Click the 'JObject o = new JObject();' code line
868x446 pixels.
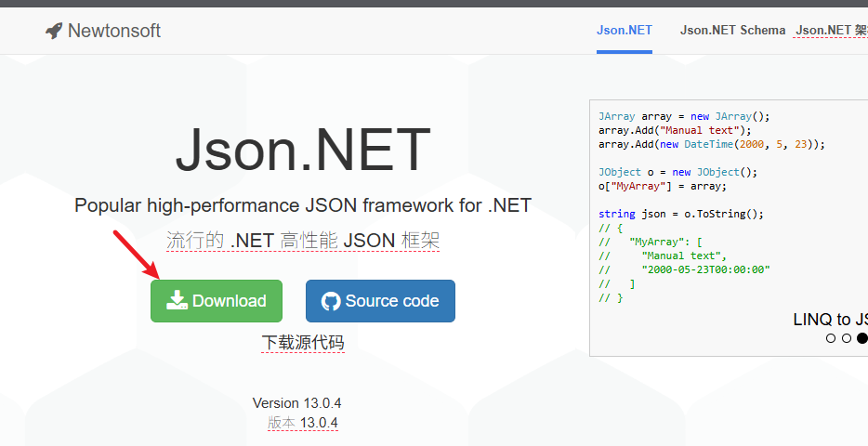click(x=678, y=172)
